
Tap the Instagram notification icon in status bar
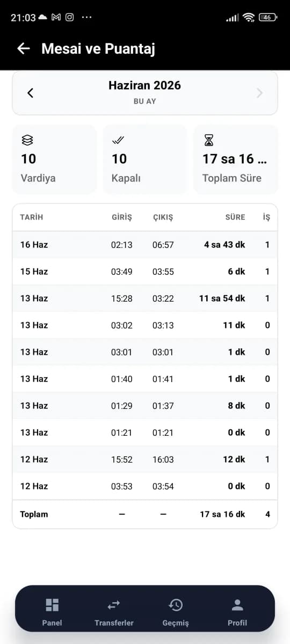[x=70, y=17]
